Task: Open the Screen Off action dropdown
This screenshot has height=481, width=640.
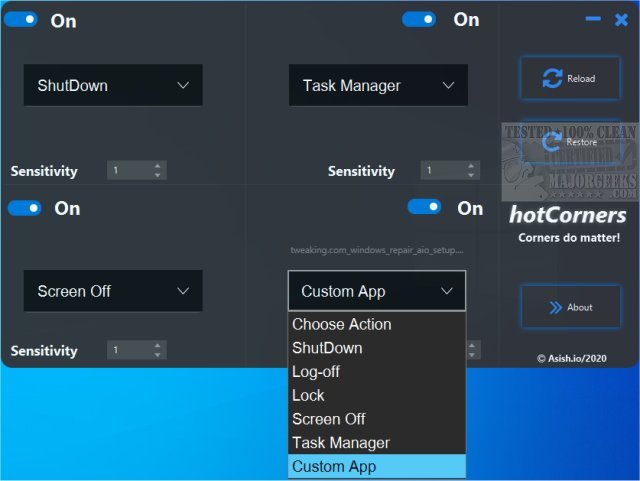Action: click(113, 291)
